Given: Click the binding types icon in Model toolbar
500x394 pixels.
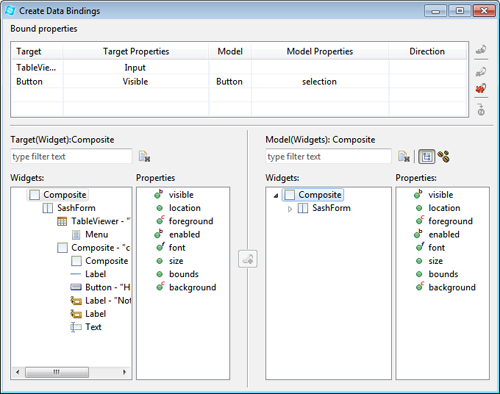Looking at the screenshot, I should pyautogui.click(x=444, y=156).
